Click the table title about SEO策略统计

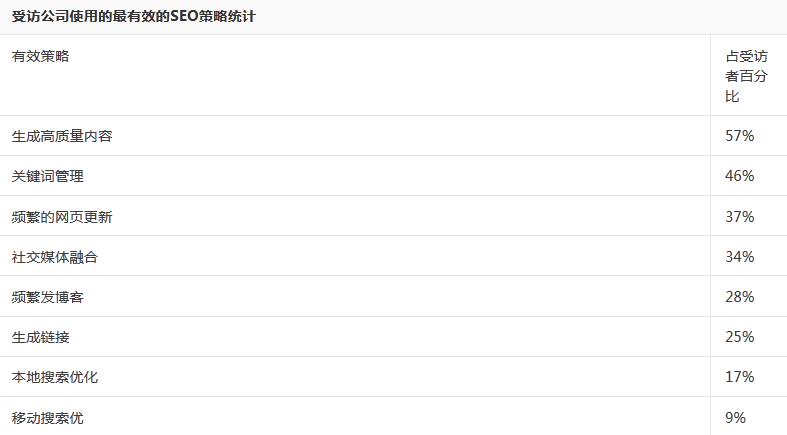(134, 16)
